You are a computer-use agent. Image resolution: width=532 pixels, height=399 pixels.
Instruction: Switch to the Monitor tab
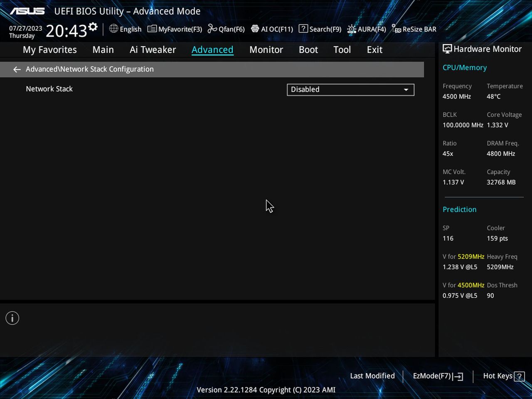pos(266,50)
